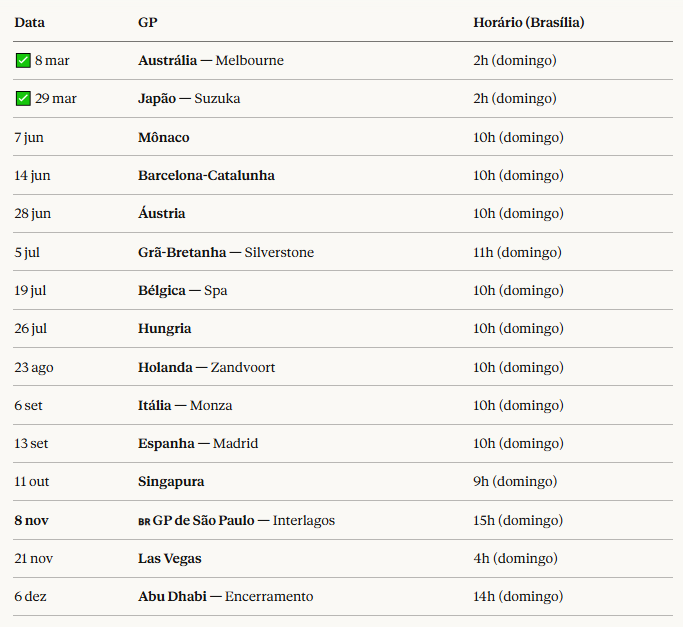Click the Mônaco grand prix name
This screenshot has height=627, width=683.
164,137
